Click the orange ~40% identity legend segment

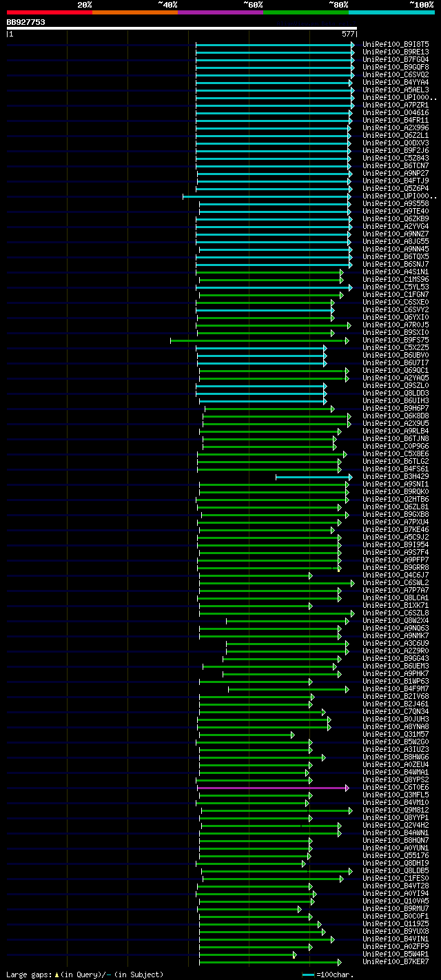pos(135,12)
